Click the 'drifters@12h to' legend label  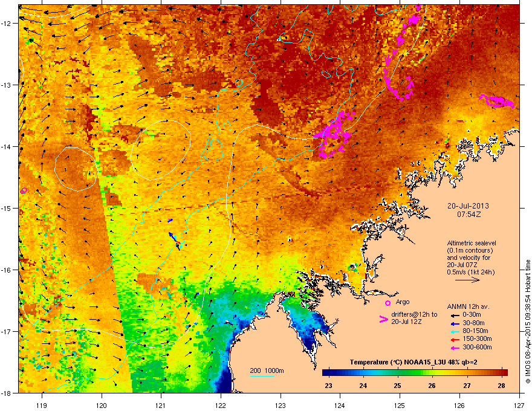tap(414, 314)
